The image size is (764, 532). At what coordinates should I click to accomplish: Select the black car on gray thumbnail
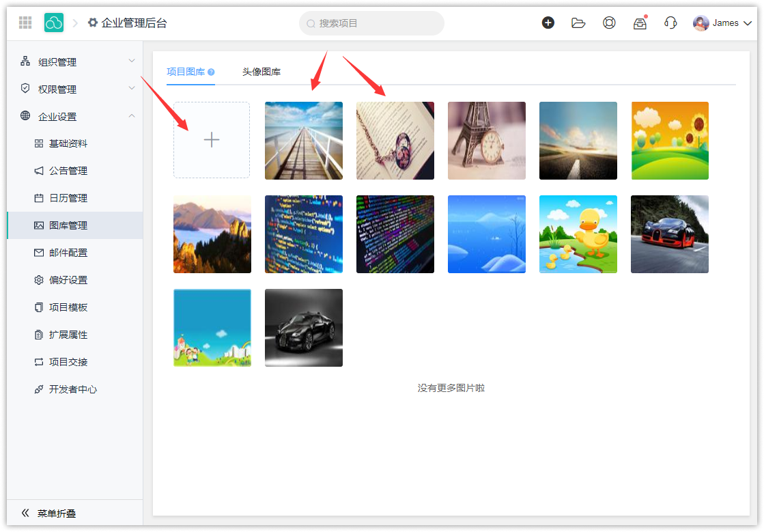(304, 327)
